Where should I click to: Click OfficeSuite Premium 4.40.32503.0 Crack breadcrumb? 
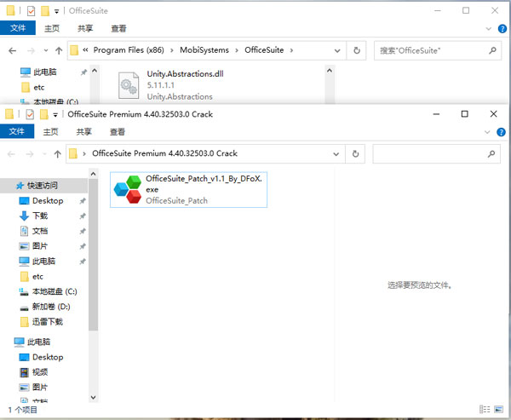(164, 153)
